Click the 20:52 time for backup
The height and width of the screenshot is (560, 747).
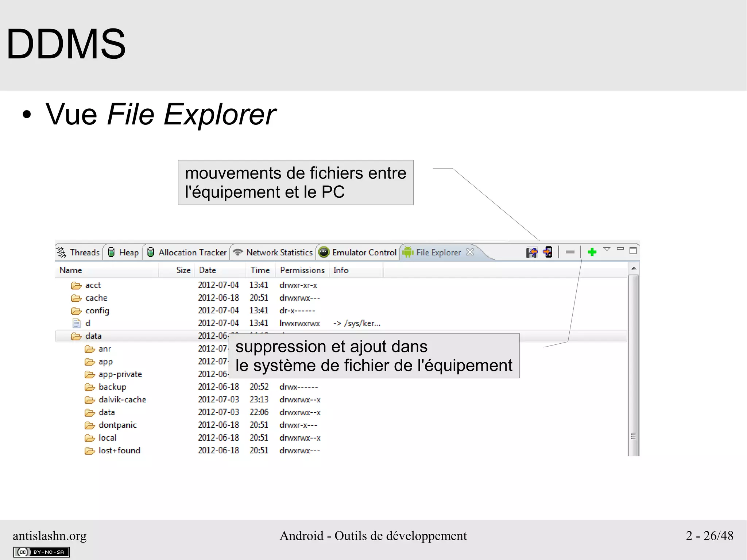(259, 387)
